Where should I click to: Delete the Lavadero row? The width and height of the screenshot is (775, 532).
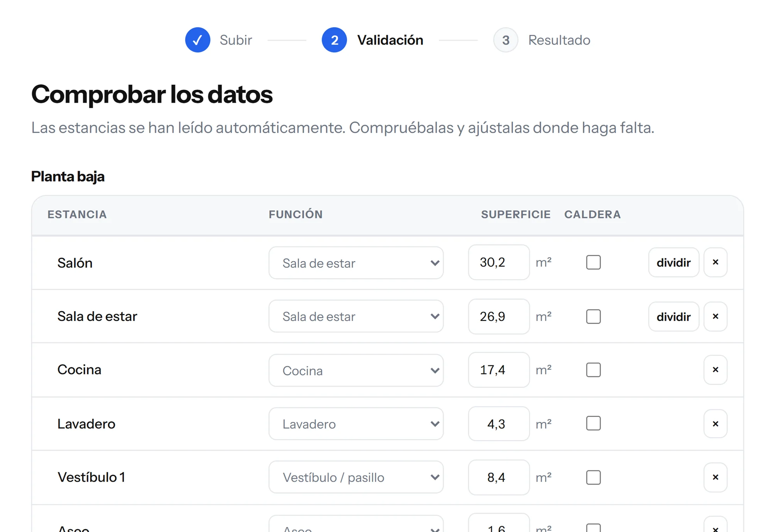[715, 424]
